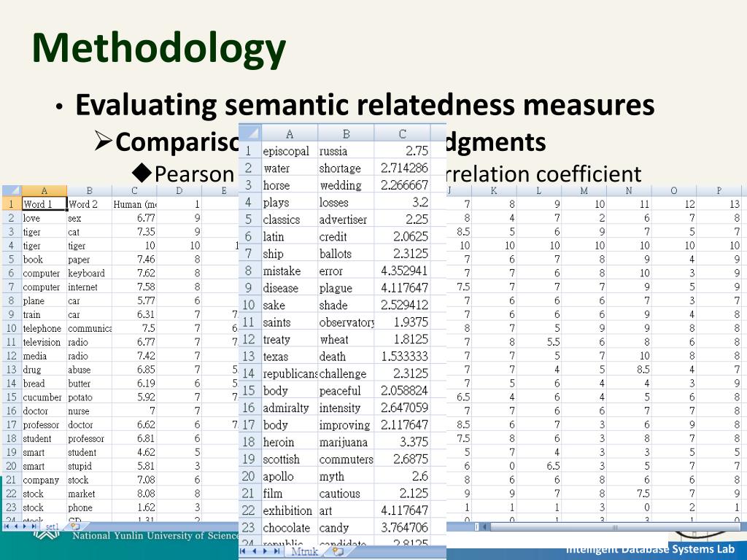Jump to first sheet in set1 workbook
The image size is (747, 560).
click(7, 526)
